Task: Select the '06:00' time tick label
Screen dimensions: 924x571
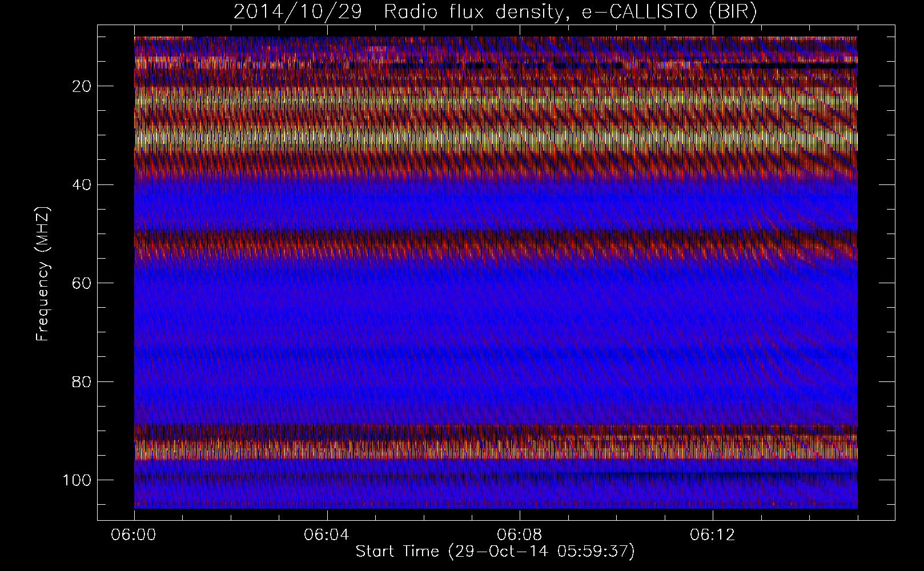Action: tap(135, 535)
